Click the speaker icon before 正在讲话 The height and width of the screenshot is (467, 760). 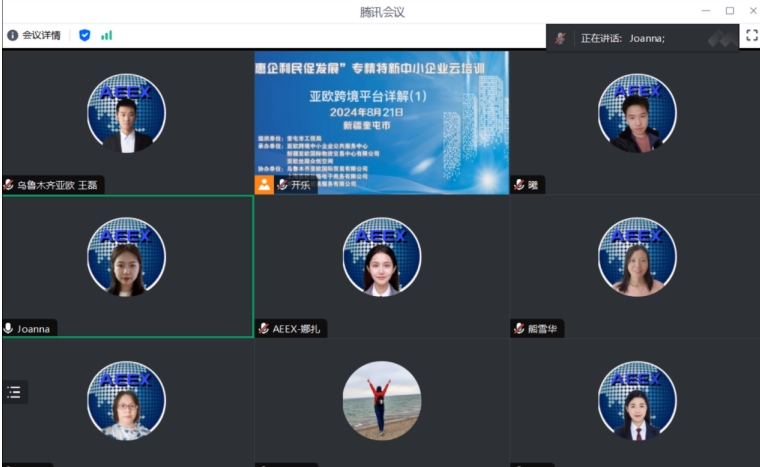(561, 38)
